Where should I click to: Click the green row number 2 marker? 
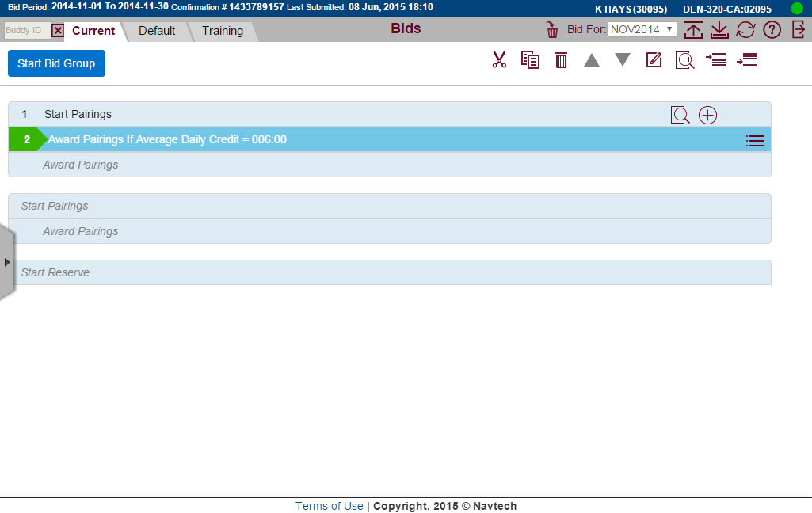coord(26,140)
